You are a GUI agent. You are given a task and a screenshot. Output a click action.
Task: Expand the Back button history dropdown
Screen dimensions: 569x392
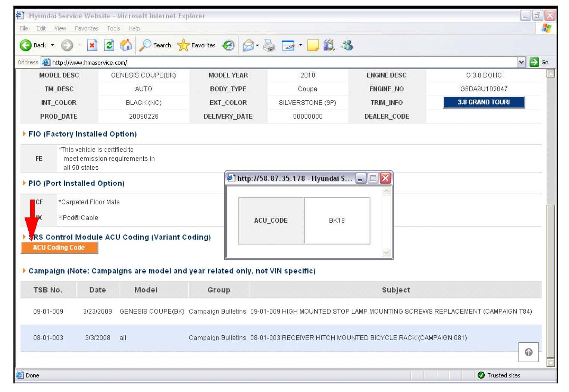(x=53, y=46)
